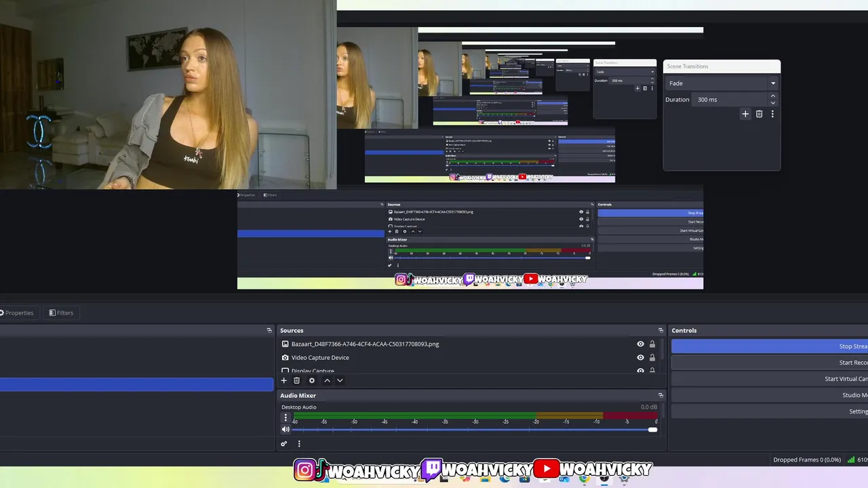Move the selected source down

[340, 380]
